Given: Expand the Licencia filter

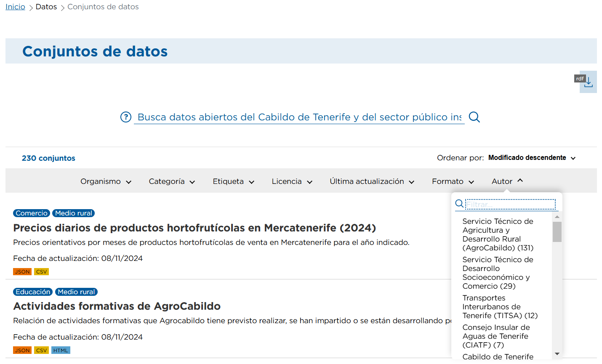Looking at the screenshot, I should point(292,181).
